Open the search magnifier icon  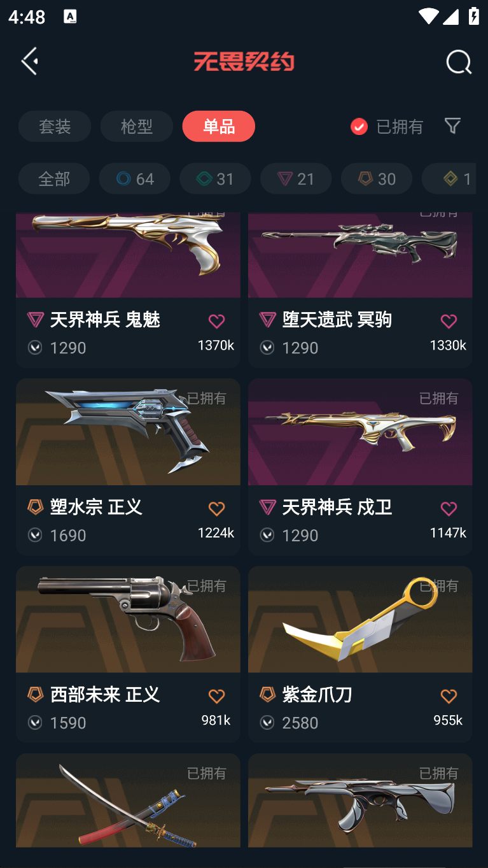(x=458, y=62)
